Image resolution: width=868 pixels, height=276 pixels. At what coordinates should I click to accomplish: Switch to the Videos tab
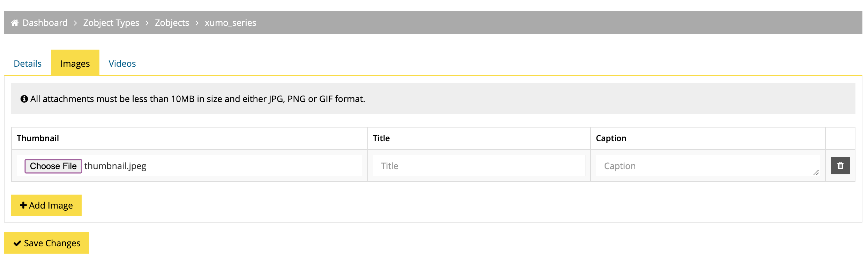point(122,63)
